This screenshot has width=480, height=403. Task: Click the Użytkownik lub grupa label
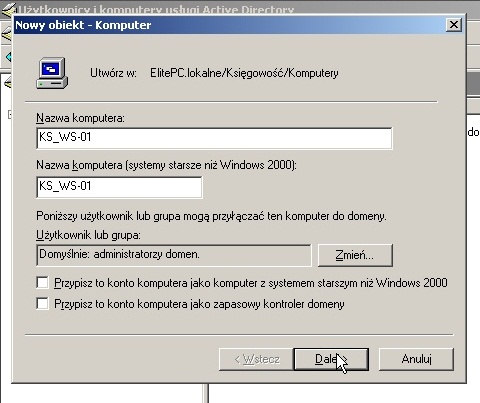(x=88, y=235)
